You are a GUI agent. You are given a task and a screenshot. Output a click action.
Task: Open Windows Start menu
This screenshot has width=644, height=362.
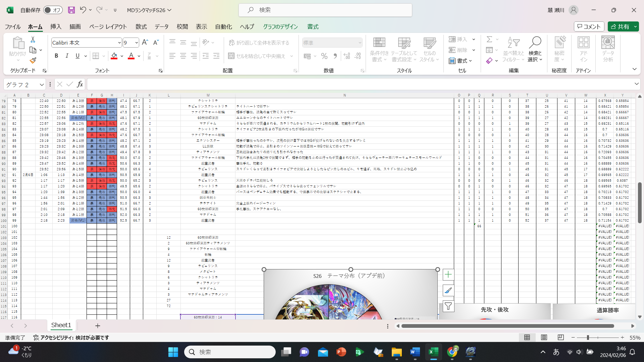tap(173, 352)
